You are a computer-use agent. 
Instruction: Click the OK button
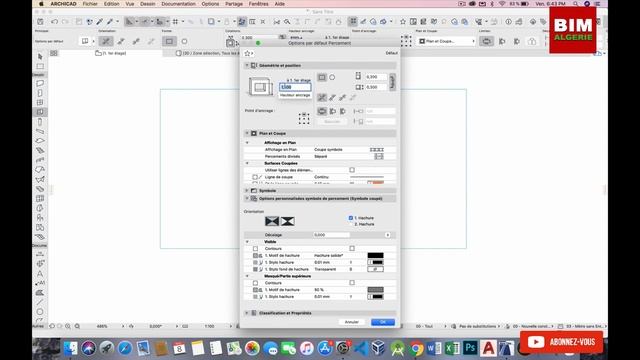click(383, 322)
